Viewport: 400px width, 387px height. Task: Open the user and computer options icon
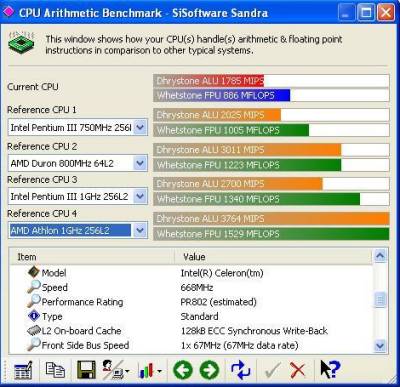[x=113, y=370]
